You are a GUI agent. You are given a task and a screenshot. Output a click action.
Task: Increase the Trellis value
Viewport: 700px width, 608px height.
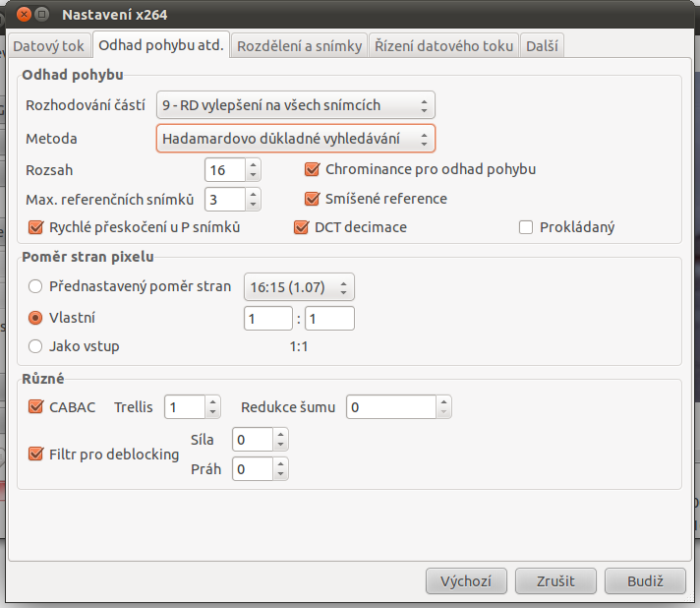(213, 401)
